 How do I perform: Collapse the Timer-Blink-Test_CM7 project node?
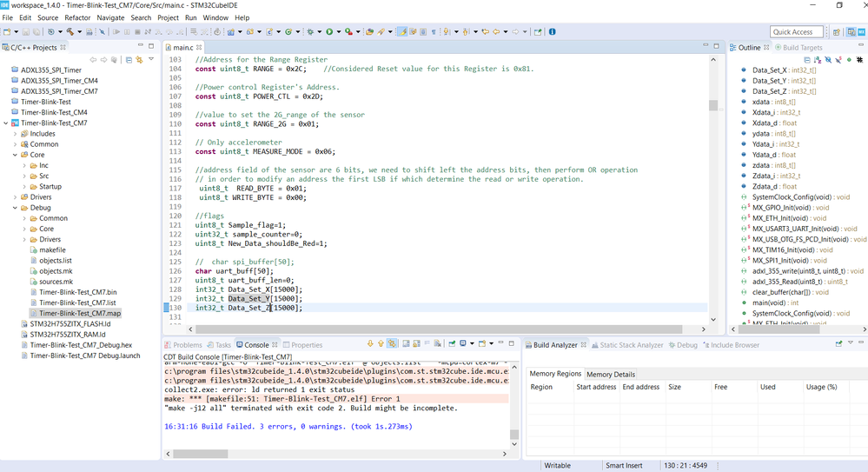coord(6,123)
